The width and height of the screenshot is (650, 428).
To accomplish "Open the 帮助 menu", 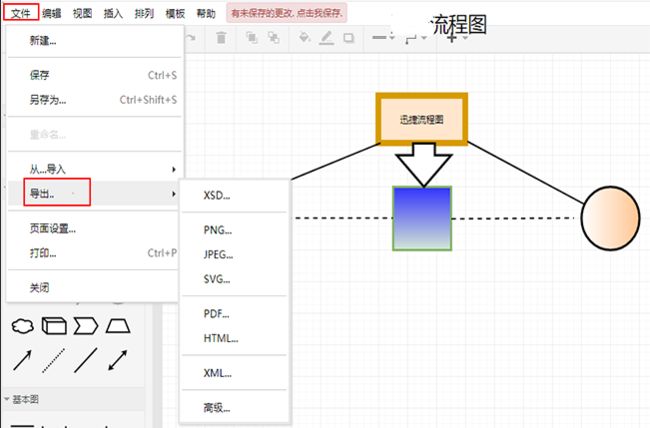I will (x=206, y=13).
